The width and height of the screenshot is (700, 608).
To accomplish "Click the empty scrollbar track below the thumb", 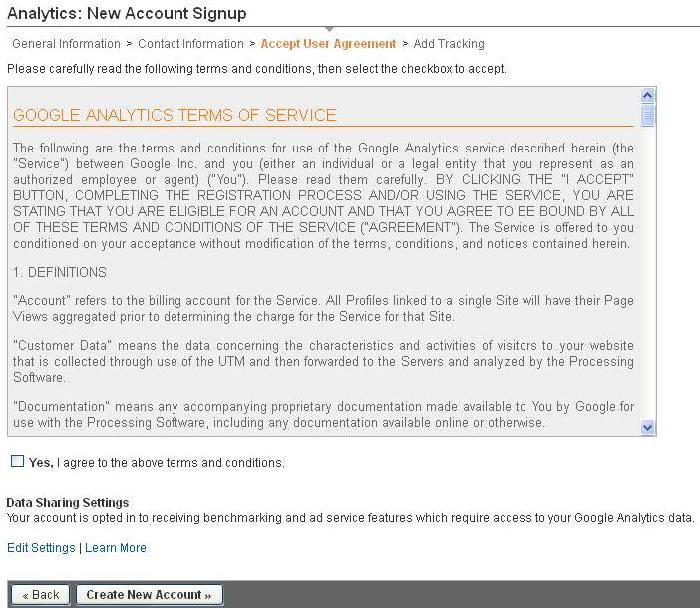I will pos(647,273).
